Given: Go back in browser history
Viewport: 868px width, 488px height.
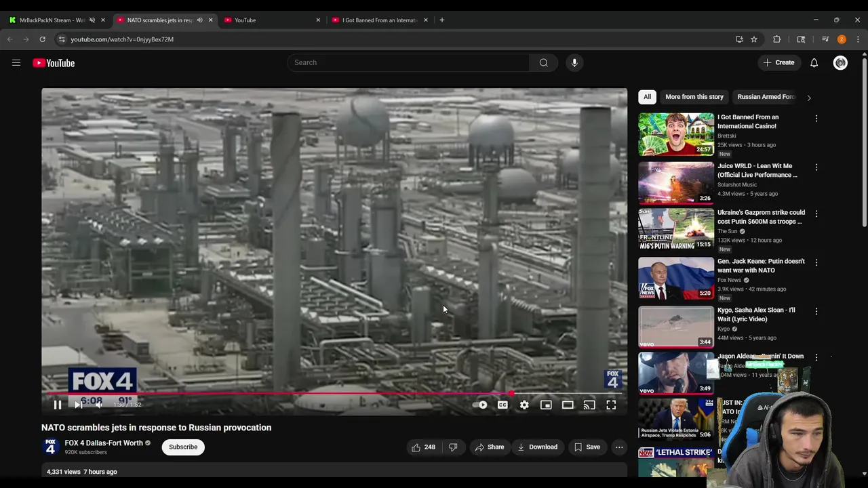Looking at the screenshot, I should pyautogui.click(x=10, y=39).
